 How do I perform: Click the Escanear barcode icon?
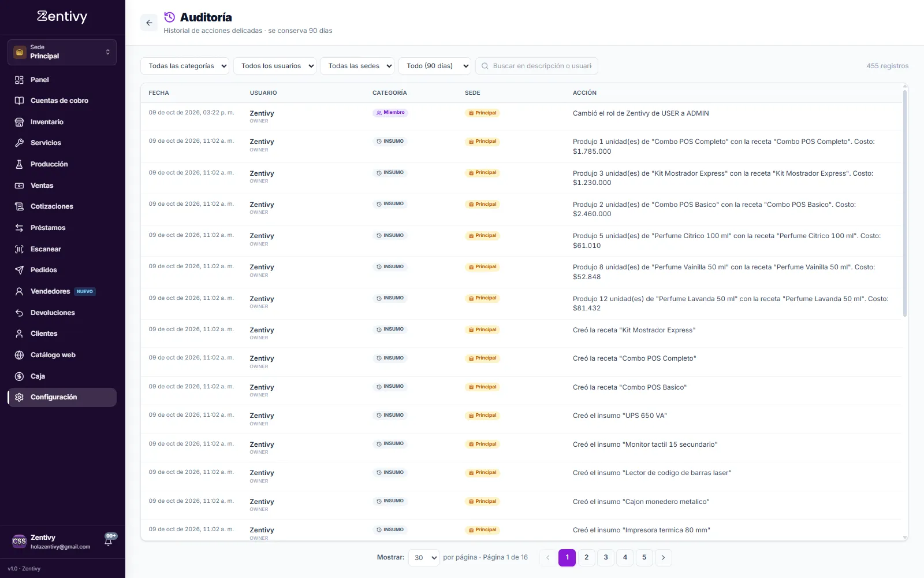click(19, 249)
